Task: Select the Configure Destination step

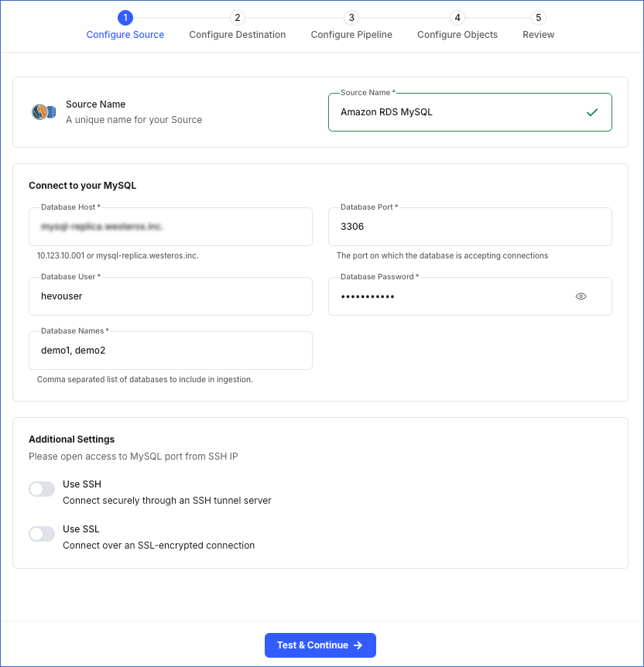Action: [237, 34]
